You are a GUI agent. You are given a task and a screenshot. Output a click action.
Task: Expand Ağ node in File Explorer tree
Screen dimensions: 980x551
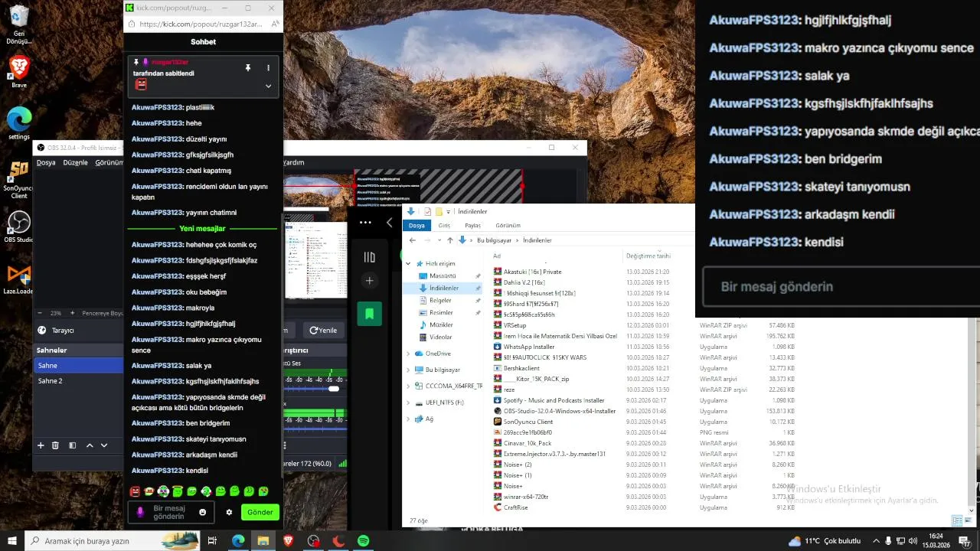click(409, 419)
